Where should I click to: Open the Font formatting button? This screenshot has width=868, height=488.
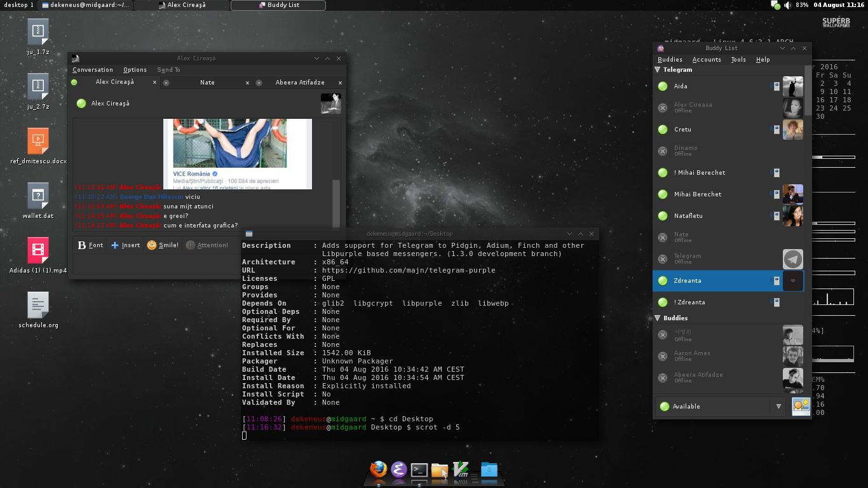90,245
